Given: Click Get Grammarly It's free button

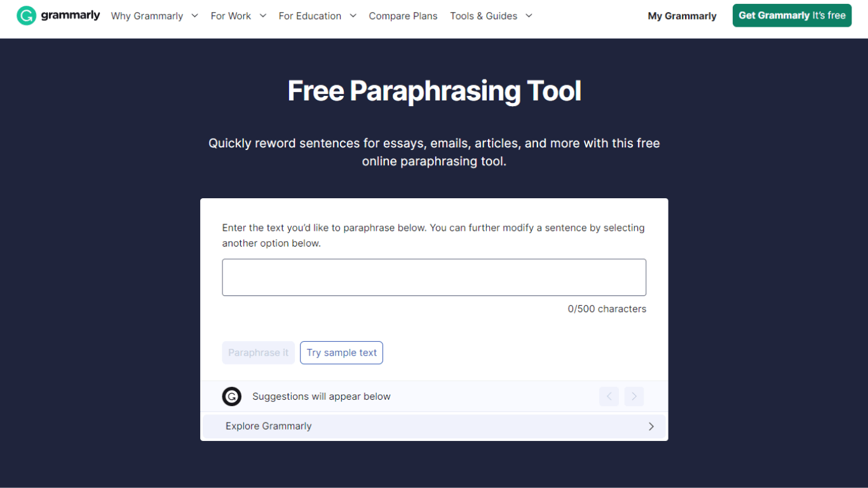Looking at the screenshot, I should [792, 15].
